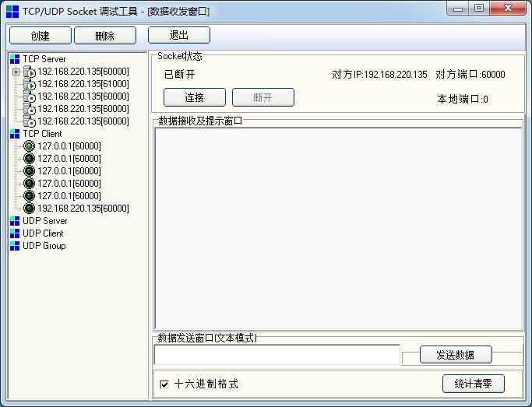
Task: Click the UDP Group category icon
Action: click(x=15, y=246)
